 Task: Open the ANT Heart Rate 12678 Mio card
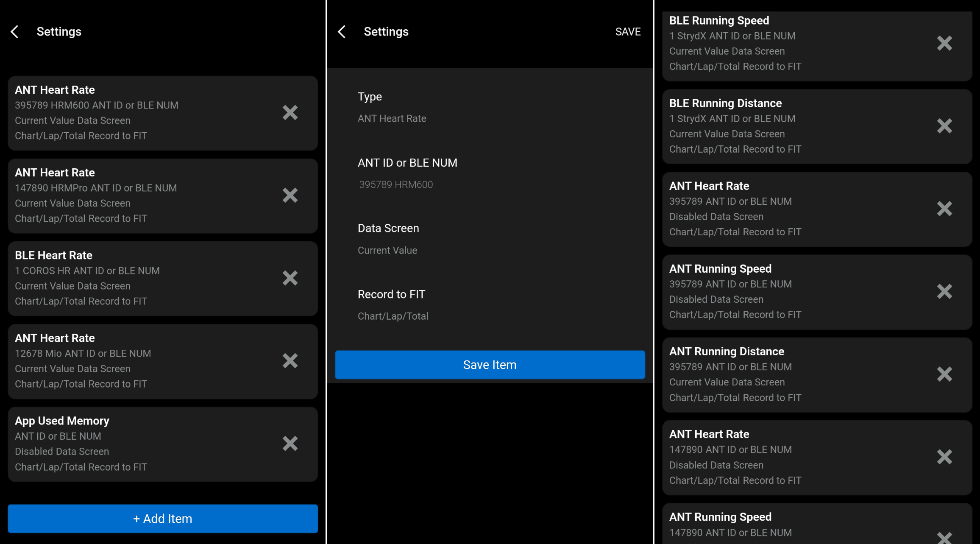[x=163, y=361]
